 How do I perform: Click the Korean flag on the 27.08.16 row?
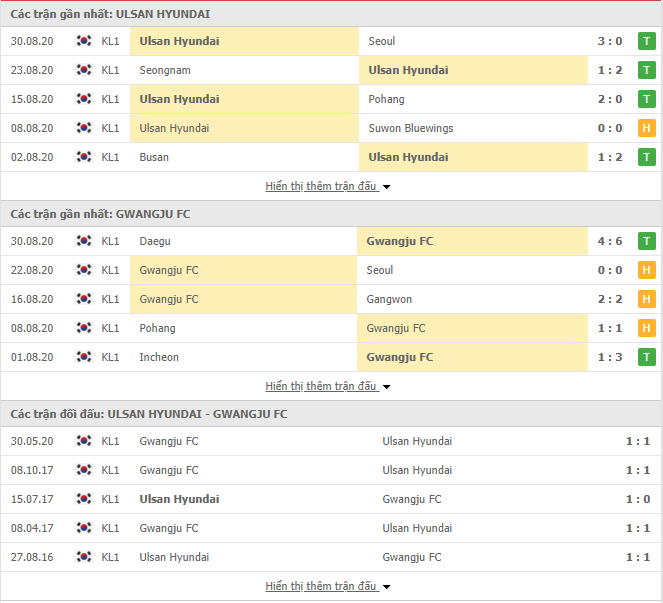pyautogui.click(x=84, y=557)
